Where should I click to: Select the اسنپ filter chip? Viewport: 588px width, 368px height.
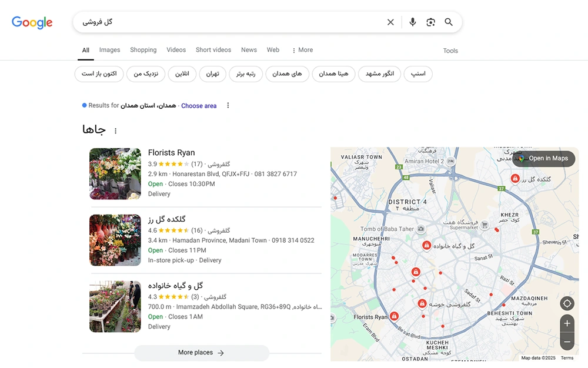coord(418,74)
